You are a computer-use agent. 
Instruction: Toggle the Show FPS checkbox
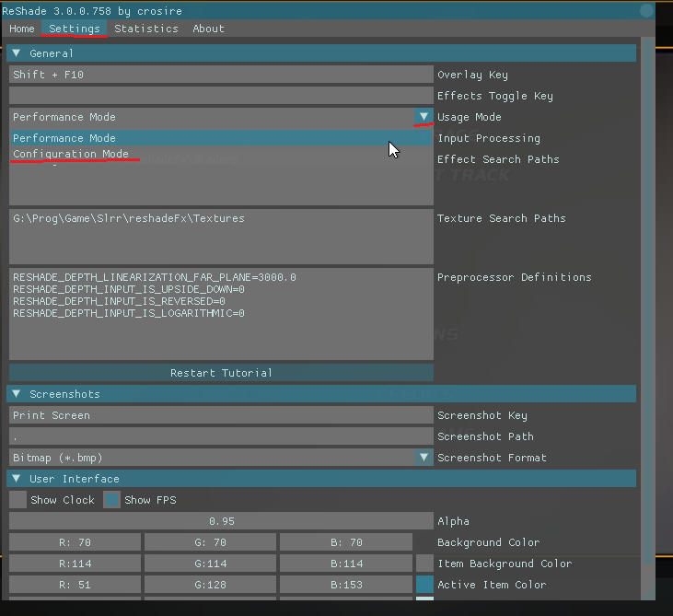point(111,500)
